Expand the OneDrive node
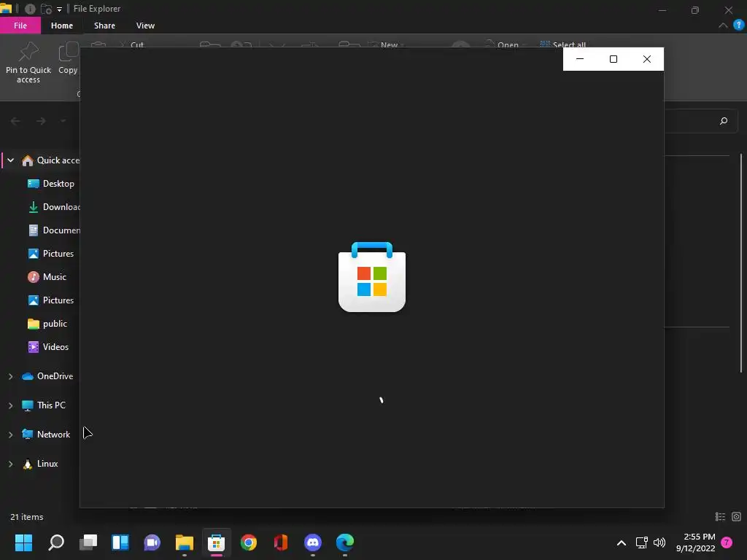747x560 pixels. pos(10,376)
